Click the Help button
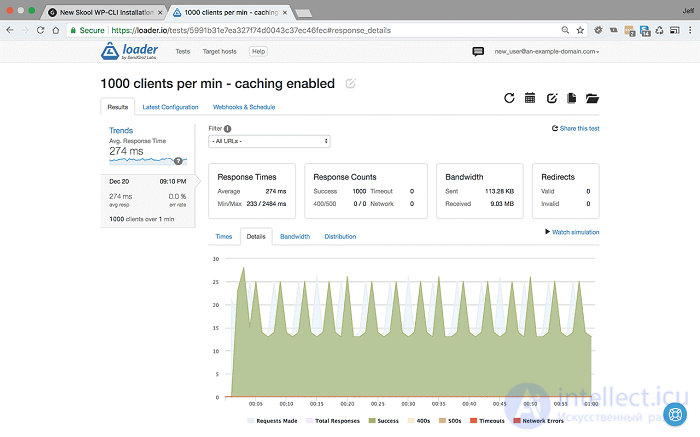 (258, 51)
